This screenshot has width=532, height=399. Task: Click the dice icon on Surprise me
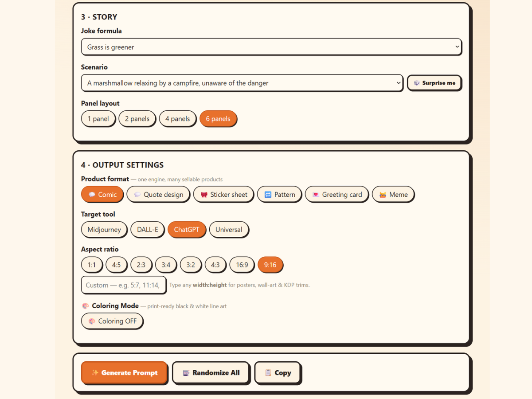pos(417,83)
